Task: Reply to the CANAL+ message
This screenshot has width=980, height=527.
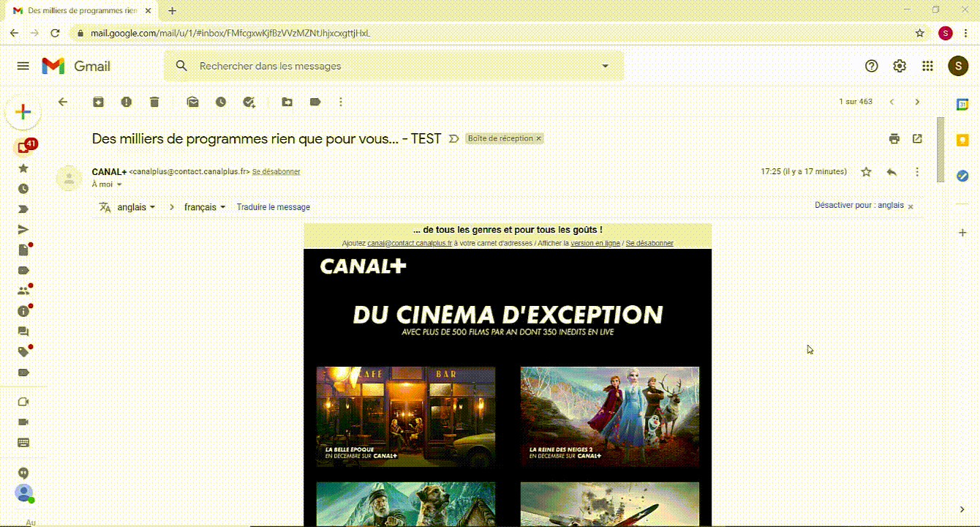Action: click(892, 172)
